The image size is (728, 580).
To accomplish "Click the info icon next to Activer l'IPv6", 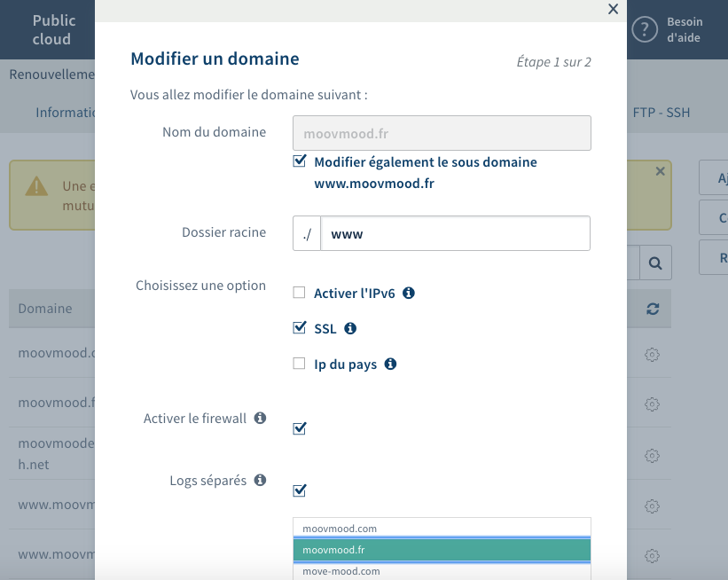I will (409, 293).
